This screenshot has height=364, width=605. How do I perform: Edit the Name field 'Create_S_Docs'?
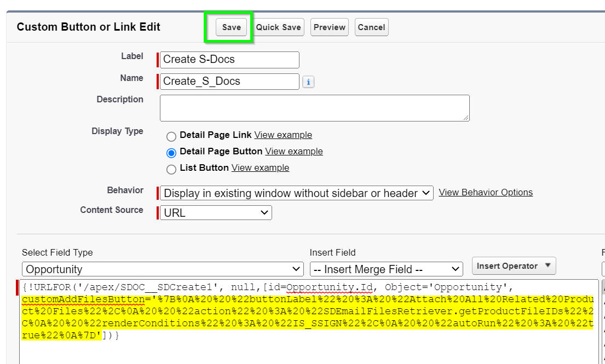[x=229, y=82]
